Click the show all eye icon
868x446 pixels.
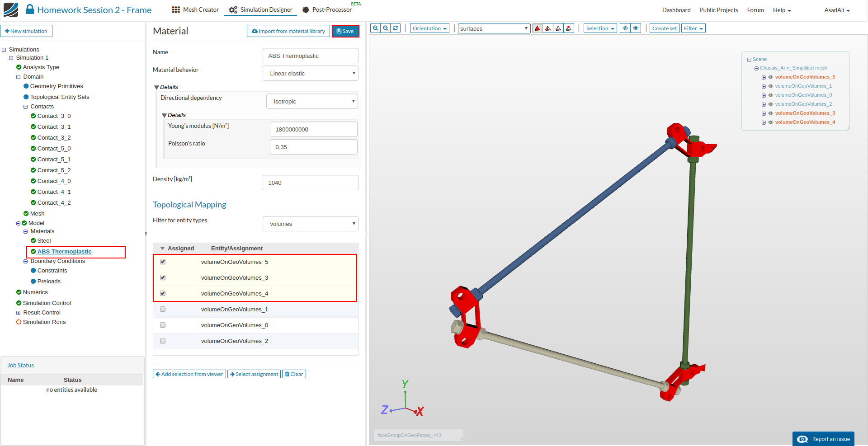pos(636,28)
